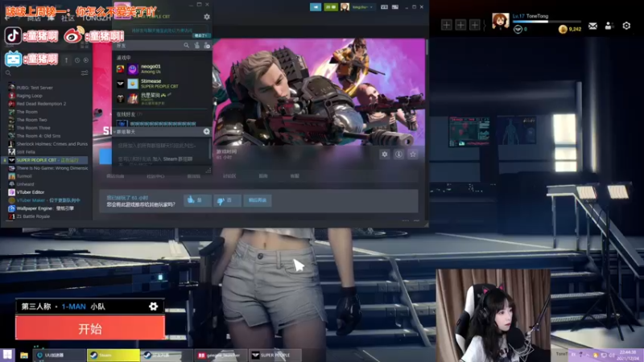Switch to UU accelerator taskbar item

(x=60, y=356)
